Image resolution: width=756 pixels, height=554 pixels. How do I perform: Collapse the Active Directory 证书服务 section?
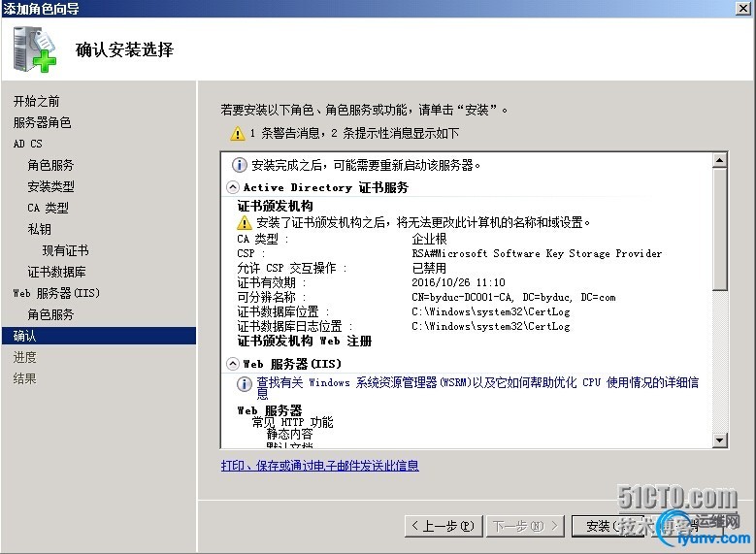[x=232, y=187]
